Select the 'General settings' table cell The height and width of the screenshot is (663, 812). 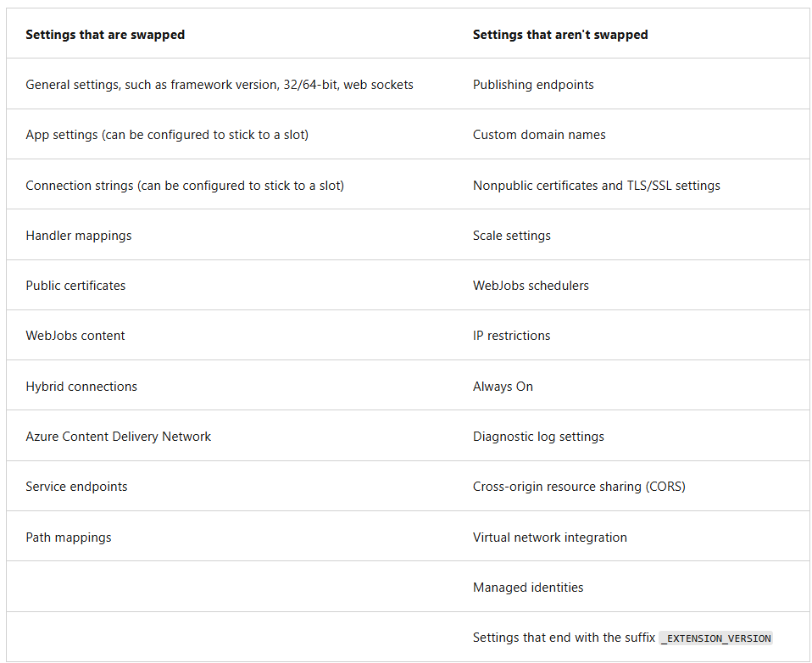coord(220,85)
